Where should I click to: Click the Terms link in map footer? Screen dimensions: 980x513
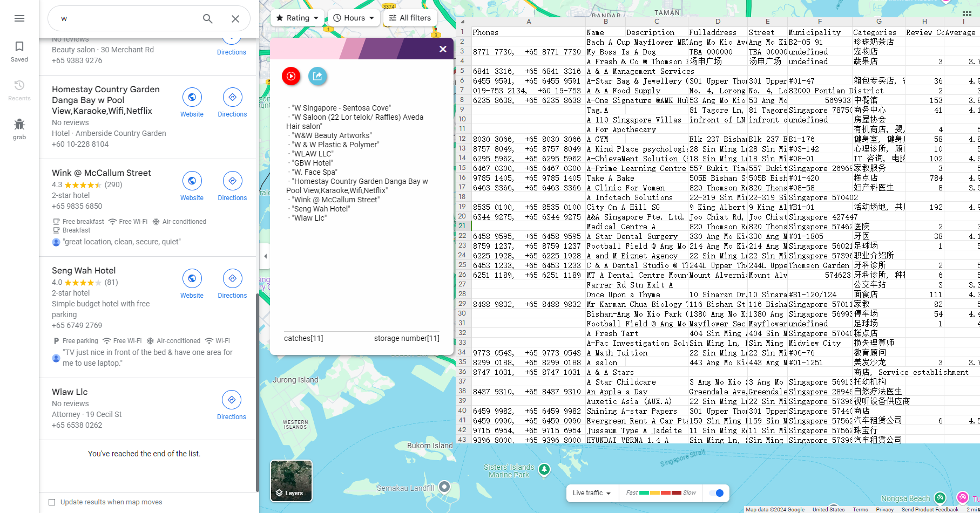[860, 509]
